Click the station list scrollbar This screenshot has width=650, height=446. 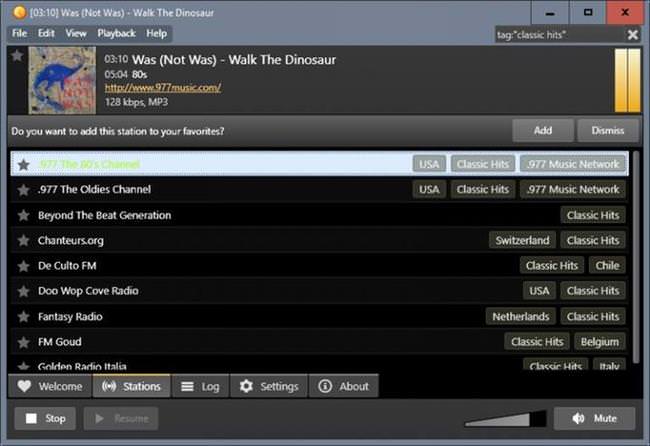(636, 258)
